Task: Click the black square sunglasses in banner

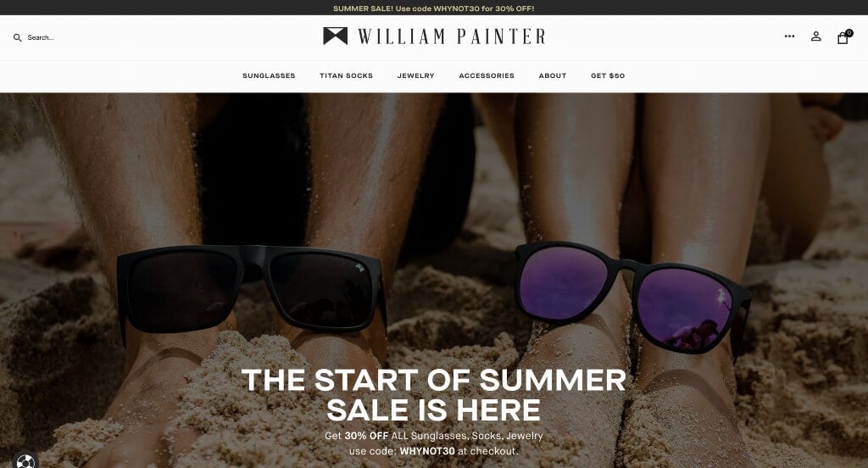Action: (x=252, y=291)
